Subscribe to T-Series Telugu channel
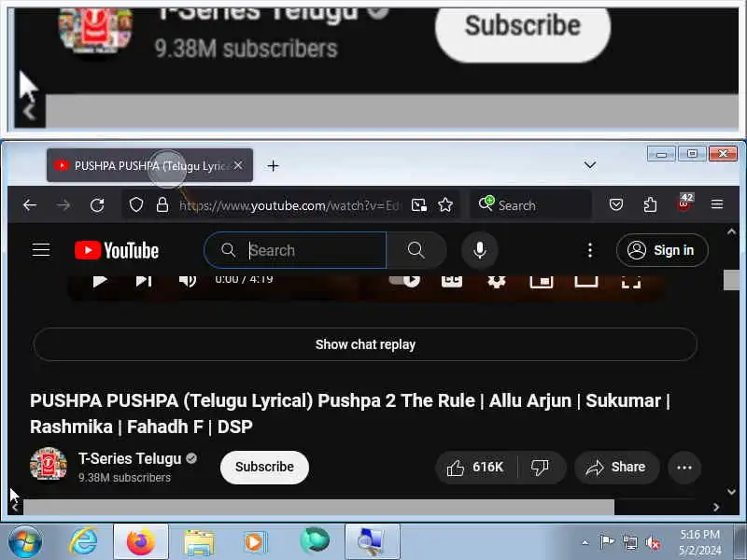Image resolution: width=747 pixels, height=560 pixels. tap(264, 468)
